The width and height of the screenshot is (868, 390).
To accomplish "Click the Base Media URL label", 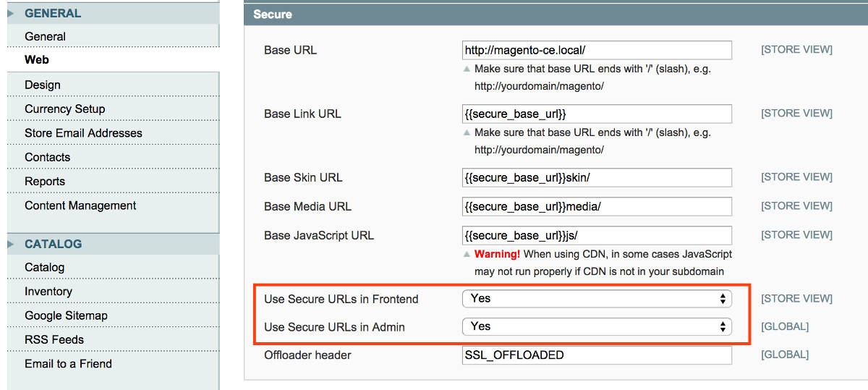I will pyautogui.click(x=307, y=206).
